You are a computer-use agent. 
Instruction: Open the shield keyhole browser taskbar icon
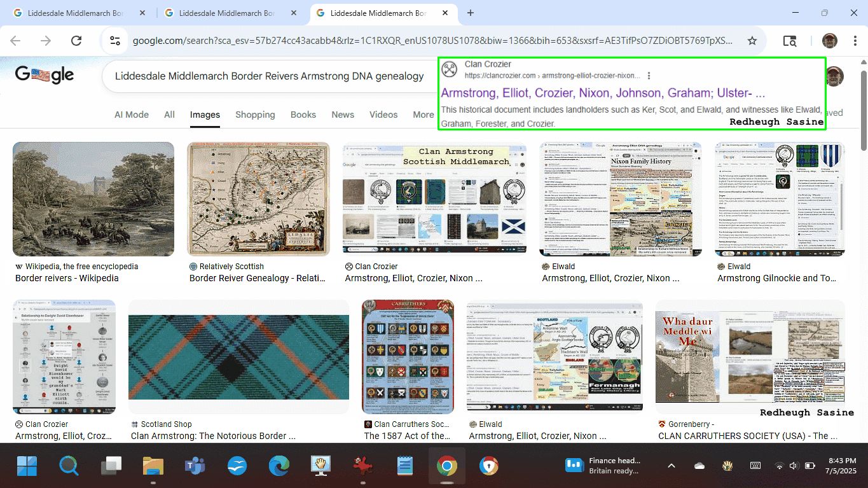[x=488, y=466]
